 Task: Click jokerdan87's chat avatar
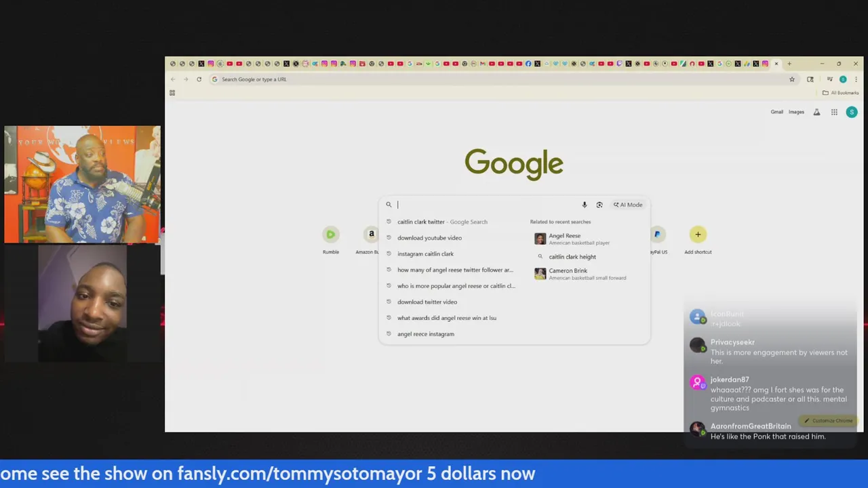pyautogui.click(x=697, y=383)
